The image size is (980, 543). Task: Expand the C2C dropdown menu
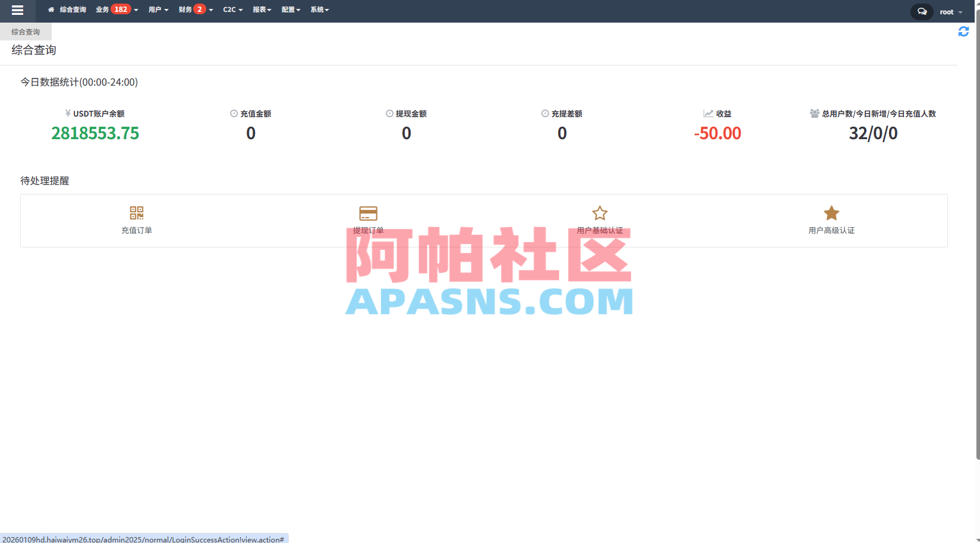coord(233,10)
